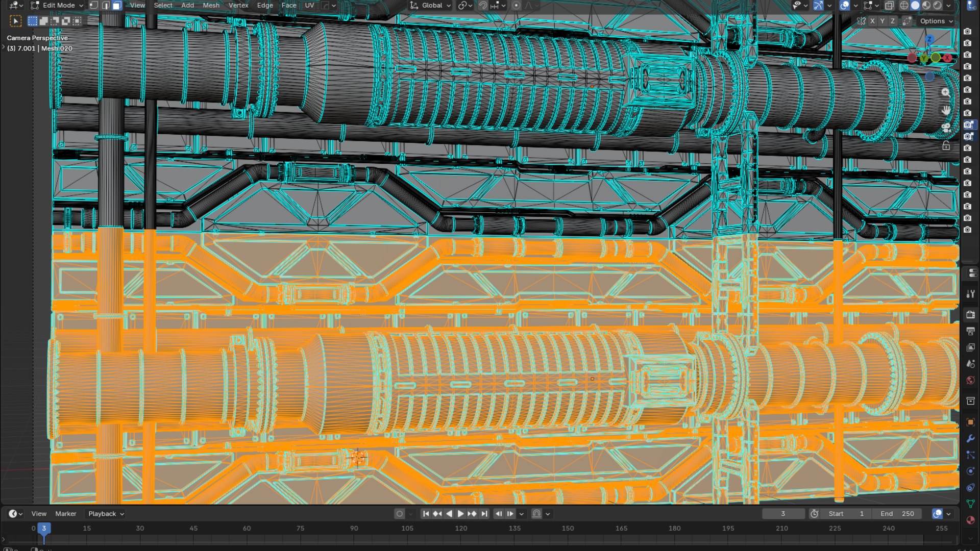The height and width of the screenshot is (551, 980).
Task: Select the tweak select tool
Action: point(15,21)
